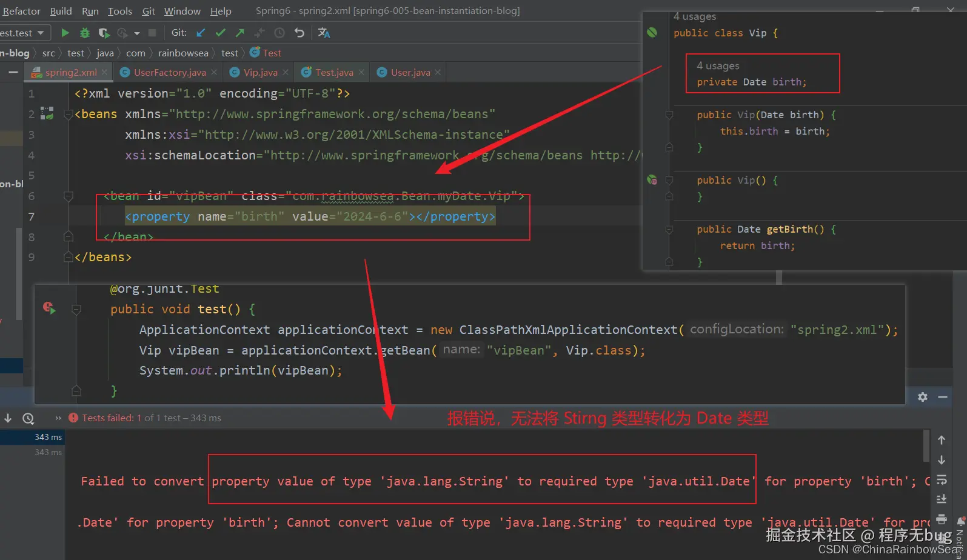Close the Test.java tab
Image resolution: width=967 pixels, height=560 pixels.
361,72
